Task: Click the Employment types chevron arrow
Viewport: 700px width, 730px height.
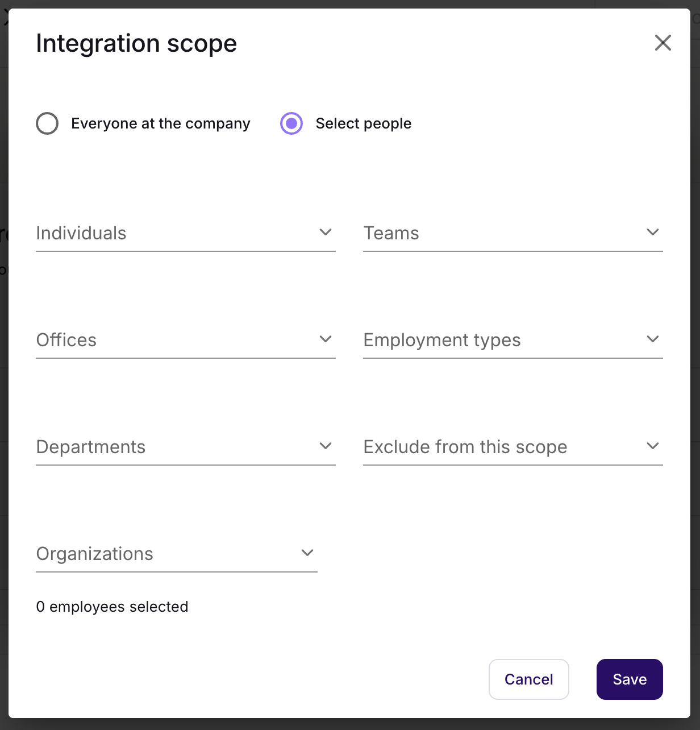Action: tap(652, 339)
